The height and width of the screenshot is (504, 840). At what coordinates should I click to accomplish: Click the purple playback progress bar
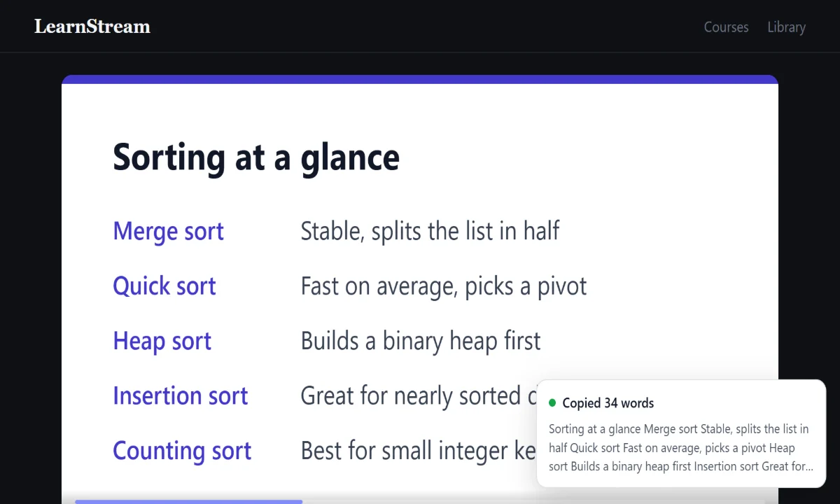click(188, 501)
